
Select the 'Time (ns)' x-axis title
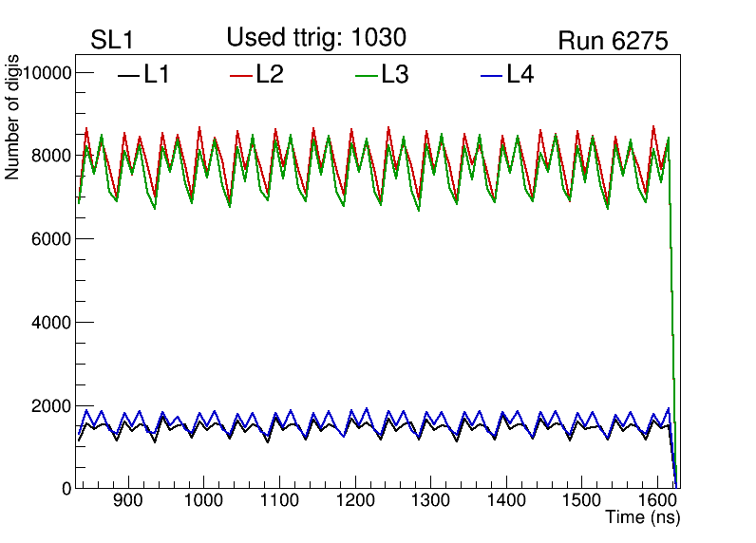click(642, 518)
